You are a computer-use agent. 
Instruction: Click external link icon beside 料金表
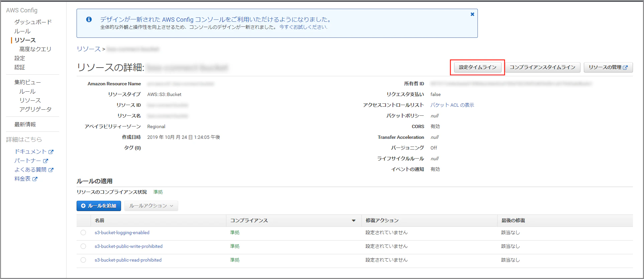pos(35,179)
